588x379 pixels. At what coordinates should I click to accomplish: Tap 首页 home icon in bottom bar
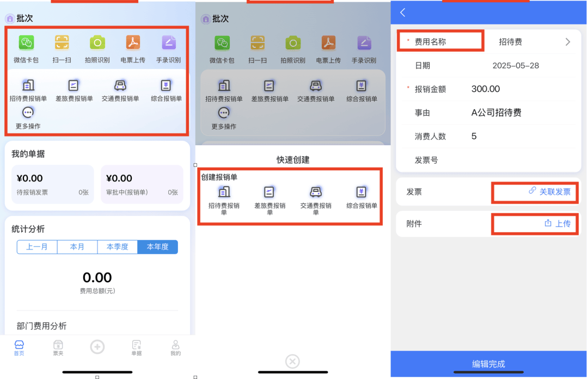coord(19,347)
